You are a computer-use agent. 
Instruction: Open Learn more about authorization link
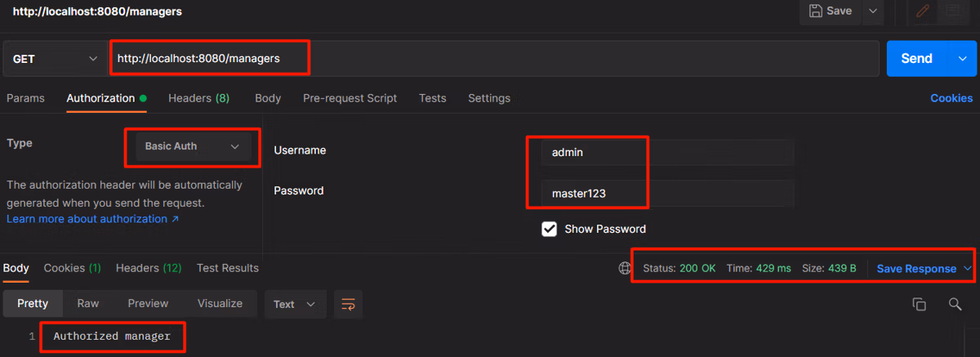(93, 219)
